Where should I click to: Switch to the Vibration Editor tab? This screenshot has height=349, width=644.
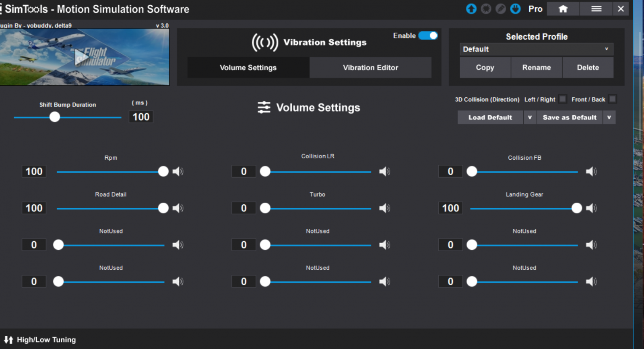pyautogui.click(x=370, y=68)
